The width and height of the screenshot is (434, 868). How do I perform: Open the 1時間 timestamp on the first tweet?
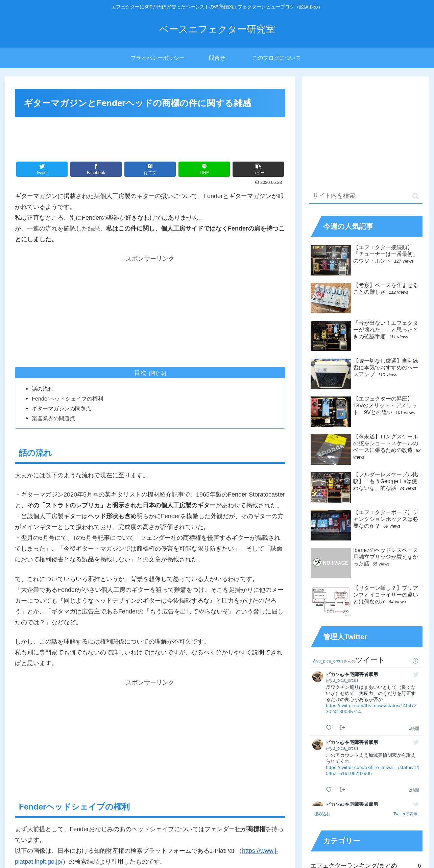tap(414, 728)
